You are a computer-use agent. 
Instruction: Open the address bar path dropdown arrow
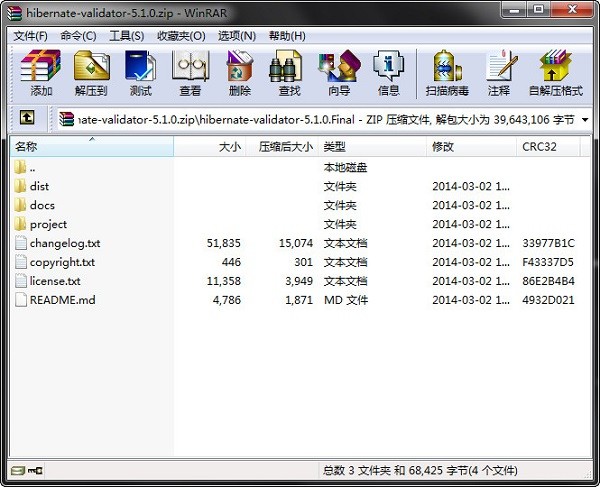pos(585,120)
